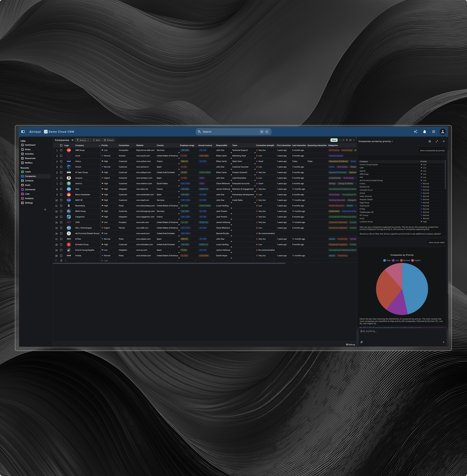Expand the assistant panel to fullscreen
This screenshot has width=467, height=476.
(x=437, y=141)
